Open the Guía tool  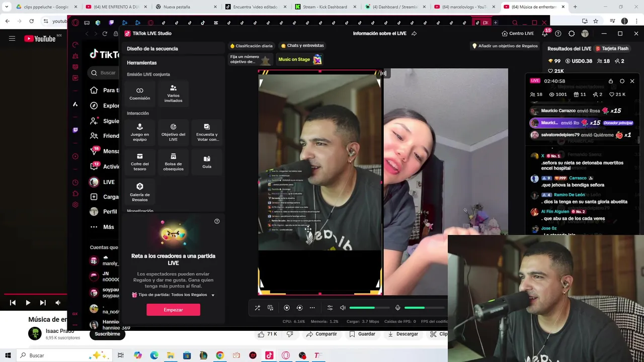[207, 162]
